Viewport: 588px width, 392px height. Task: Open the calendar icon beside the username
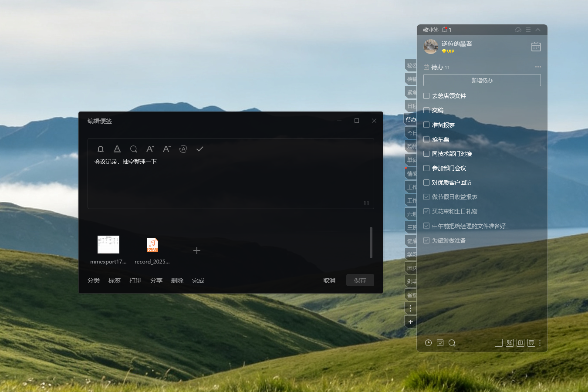tap(536, 47)
